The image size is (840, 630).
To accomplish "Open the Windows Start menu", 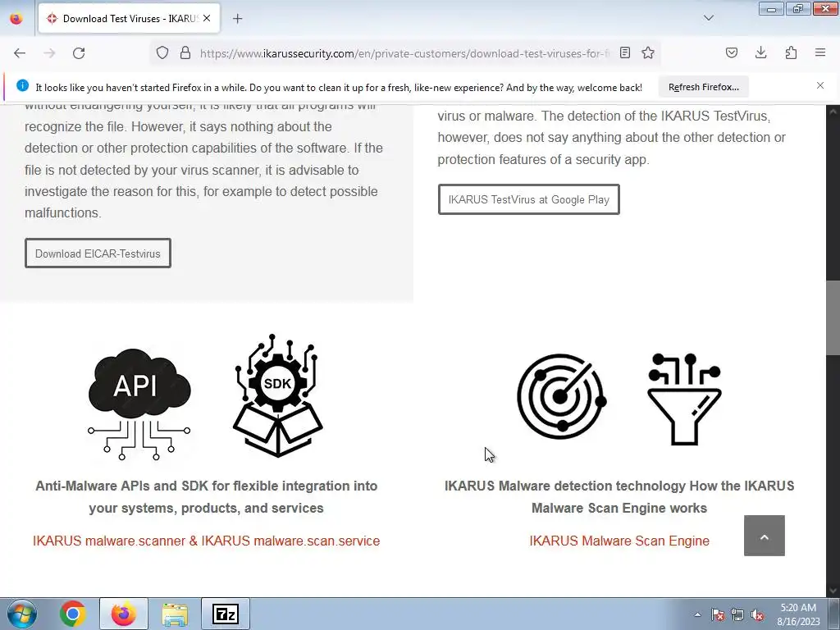I will tap(22, 614).
